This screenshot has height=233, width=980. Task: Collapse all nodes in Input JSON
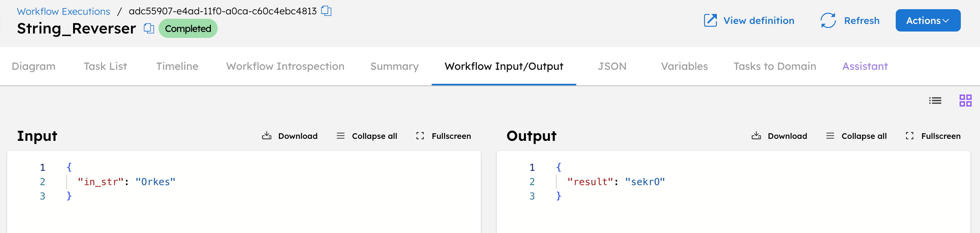[366, 136]
